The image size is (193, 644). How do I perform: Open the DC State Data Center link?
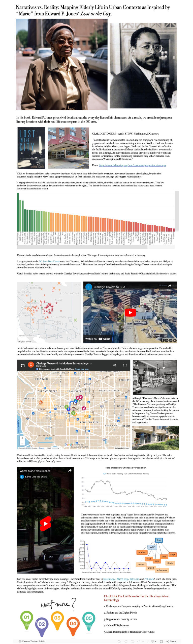(49, 261)
